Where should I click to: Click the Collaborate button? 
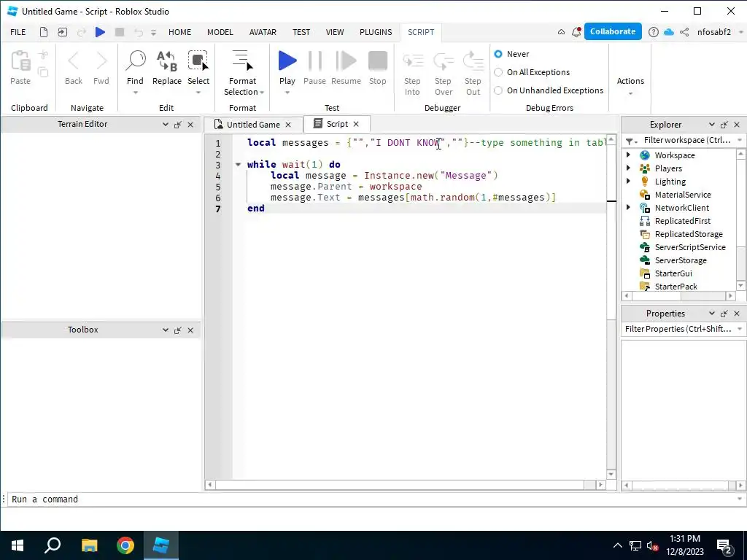(613, 31)
